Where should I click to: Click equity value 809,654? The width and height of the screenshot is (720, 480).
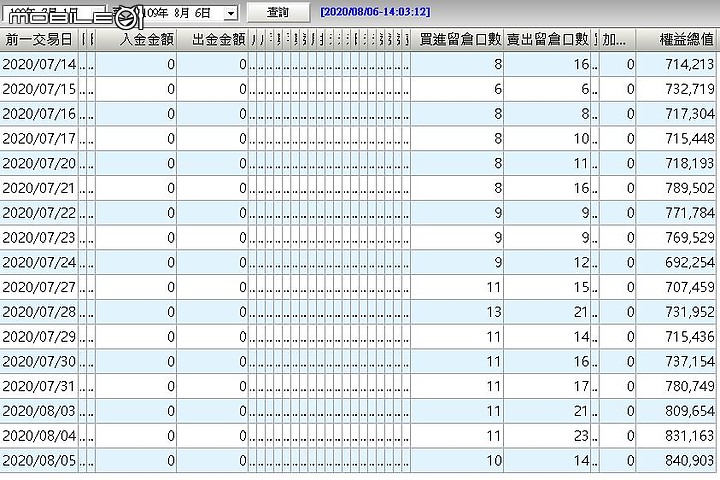pos(690,411)
